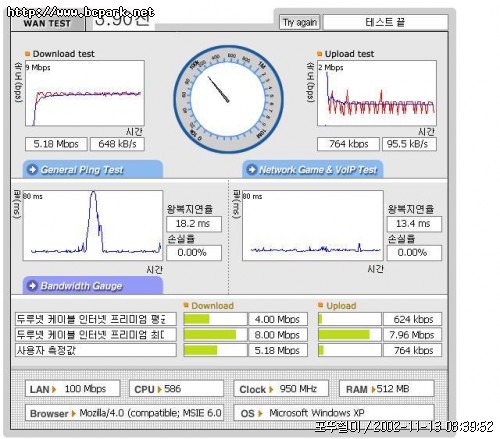The width and height of the screenshot is (500, 439).
Task: Select the WAN TEST tab
Action: point(47,23)
